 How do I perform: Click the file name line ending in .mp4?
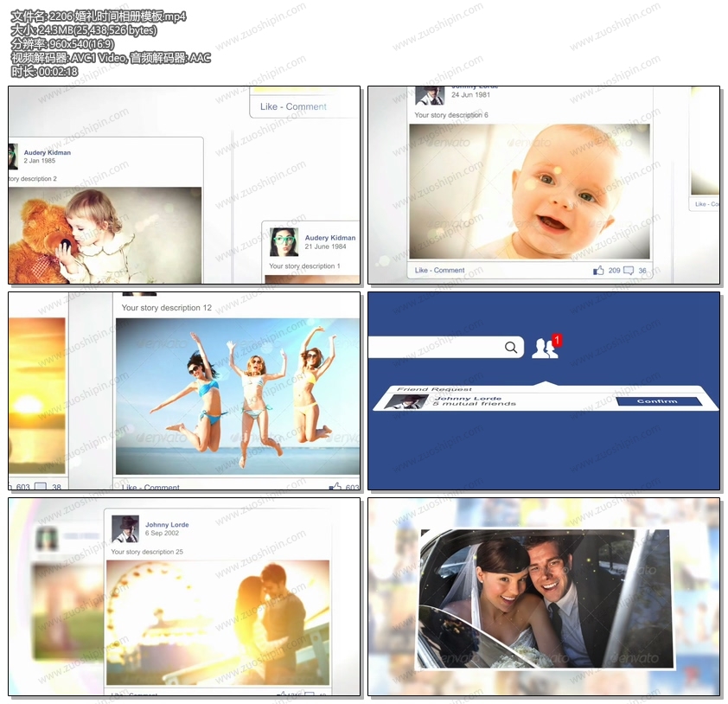pyautogui.click(x=98, y=16)
